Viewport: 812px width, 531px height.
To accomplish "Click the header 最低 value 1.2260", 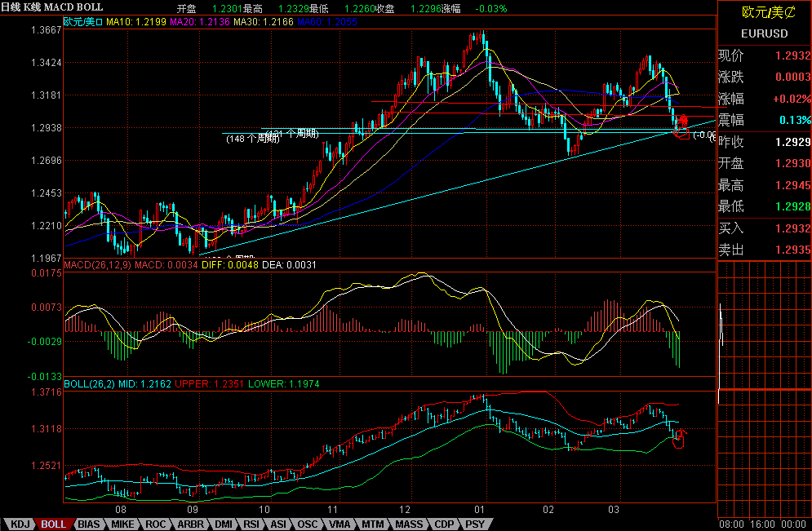I will [359, 9].
